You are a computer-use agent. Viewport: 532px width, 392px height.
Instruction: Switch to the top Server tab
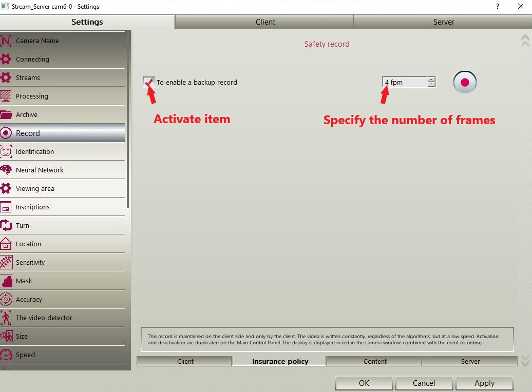tap(443, 22)
